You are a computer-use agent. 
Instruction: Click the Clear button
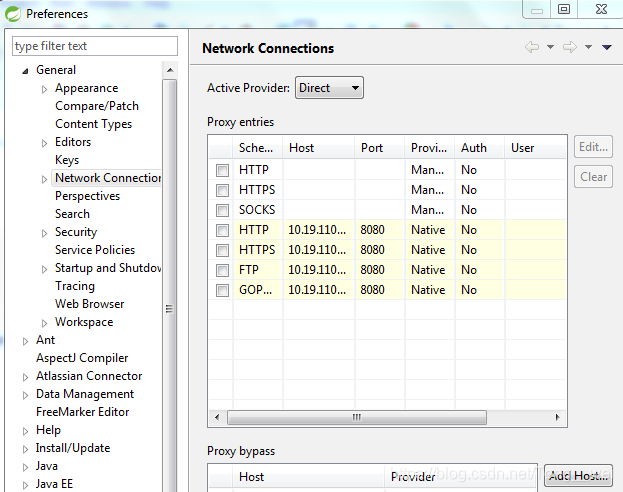[593, 176]
